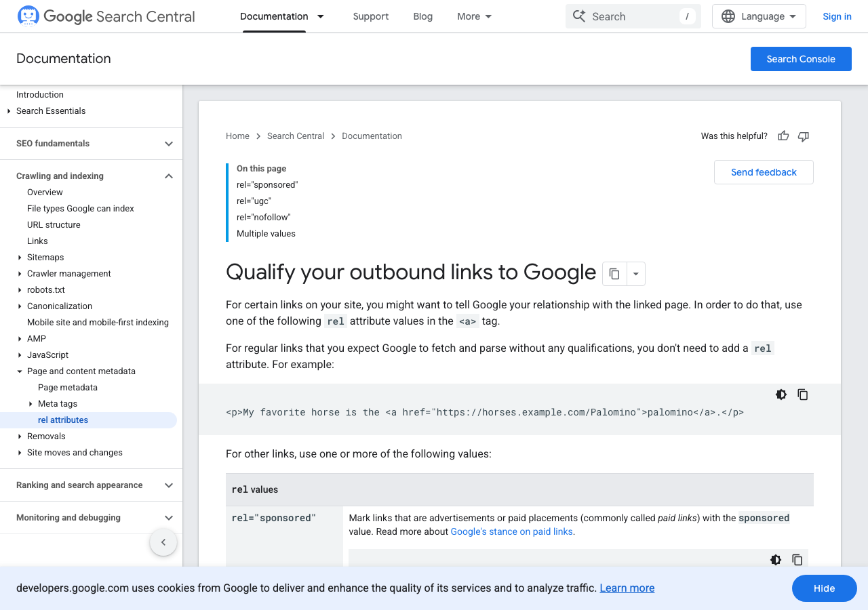This screenshot has height=610, width=868.
Task: Toggle dark theme on sponsored code block
Action: (x=776, y=560)
